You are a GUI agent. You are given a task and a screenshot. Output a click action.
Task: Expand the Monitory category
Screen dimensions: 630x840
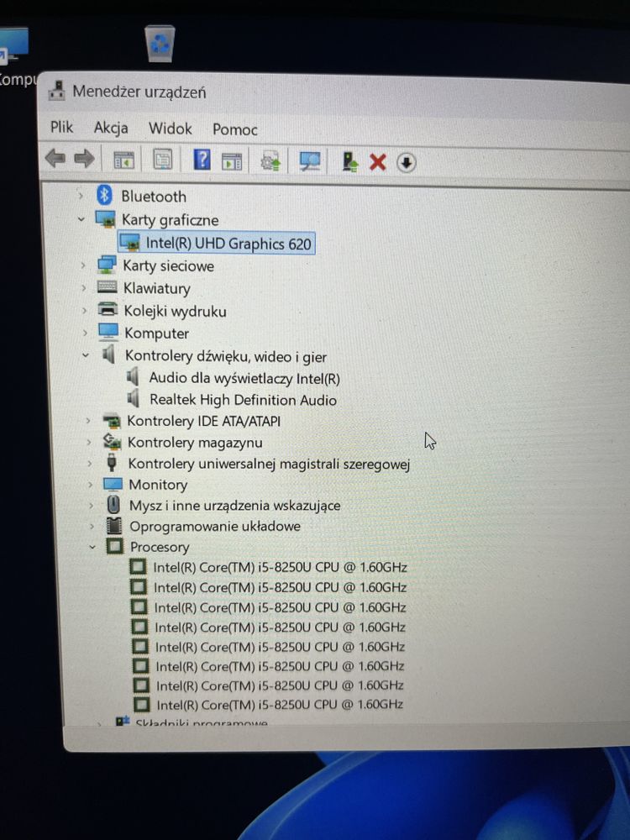click(90, 485)
